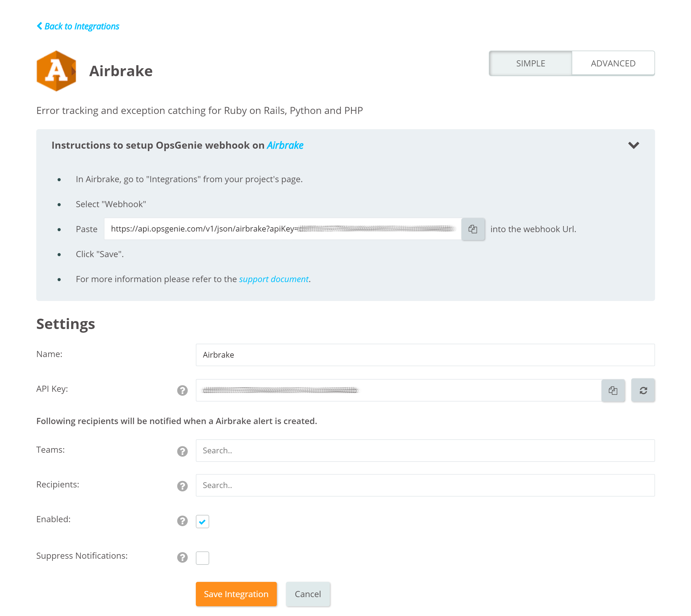Open help icon beside API Key
Image resolution: width=691 pixels, height=616 pixels.
point(182,391)
